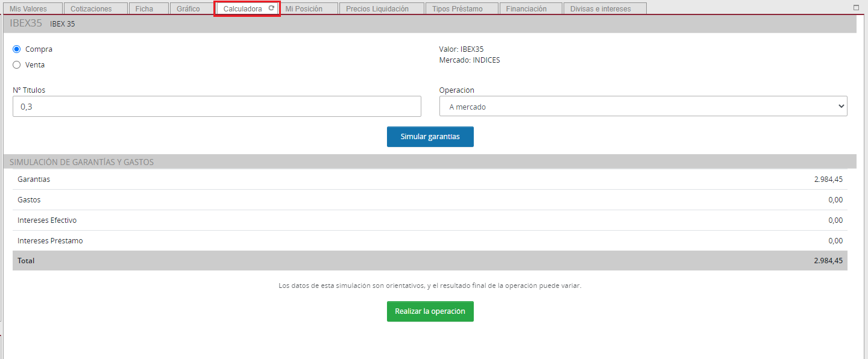Click Simulación de garantías y gastos header
The image size is (868, 359).
click(x=82, y=162)
